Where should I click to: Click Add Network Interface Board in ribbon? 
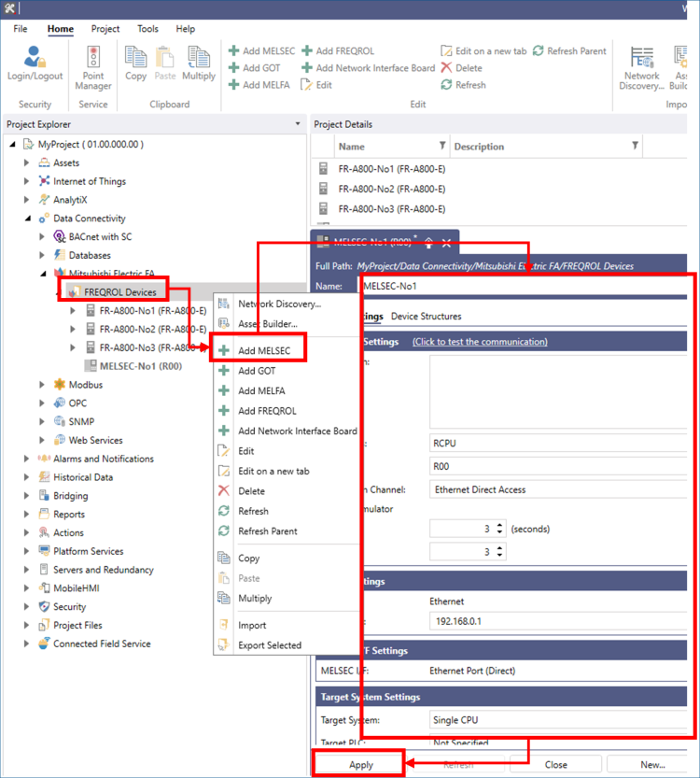[x=369, y=68]
